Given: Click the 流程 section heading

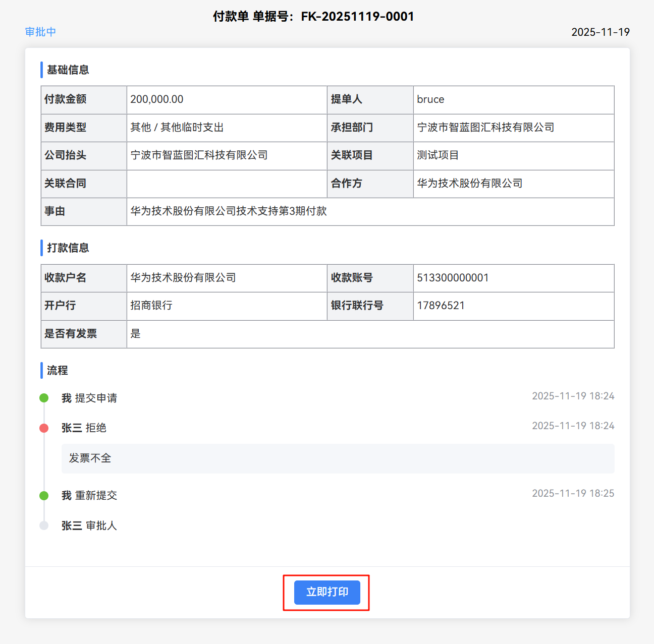Looking at the screenshot, I should coord(58,371).
